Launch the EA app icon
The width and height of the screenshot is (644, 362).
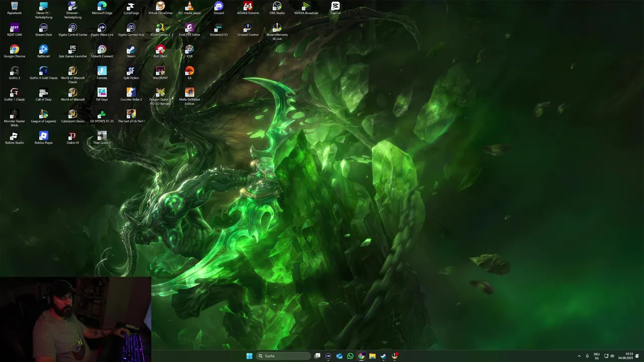[x=190, y=73]
